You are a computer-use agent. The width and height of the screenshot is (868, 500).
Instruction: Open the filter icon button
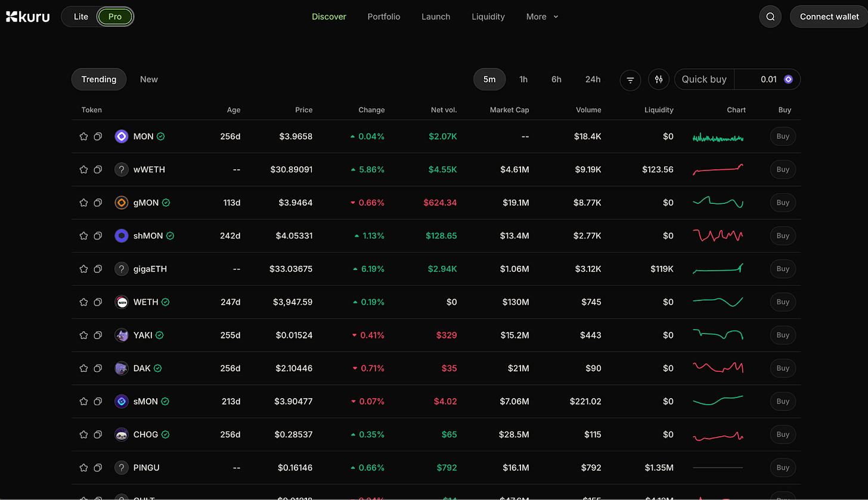point(630,79)
